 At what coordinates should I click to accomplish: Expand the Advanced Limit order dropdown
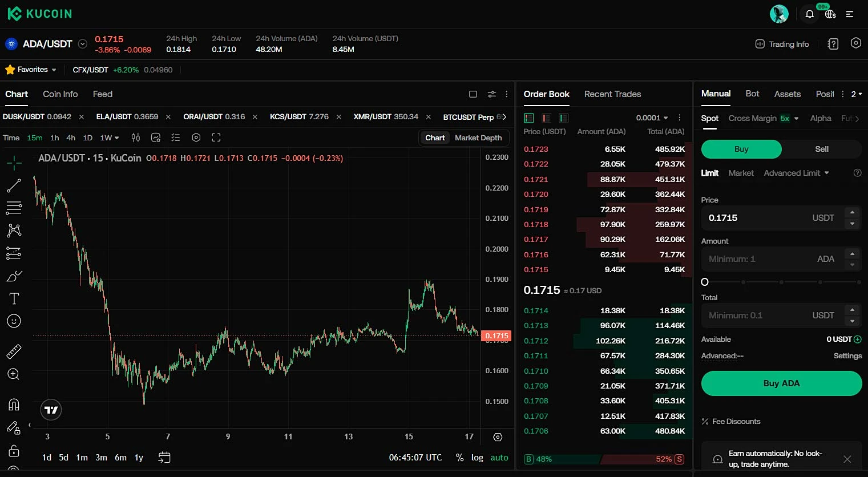click(x=796, y=173)
